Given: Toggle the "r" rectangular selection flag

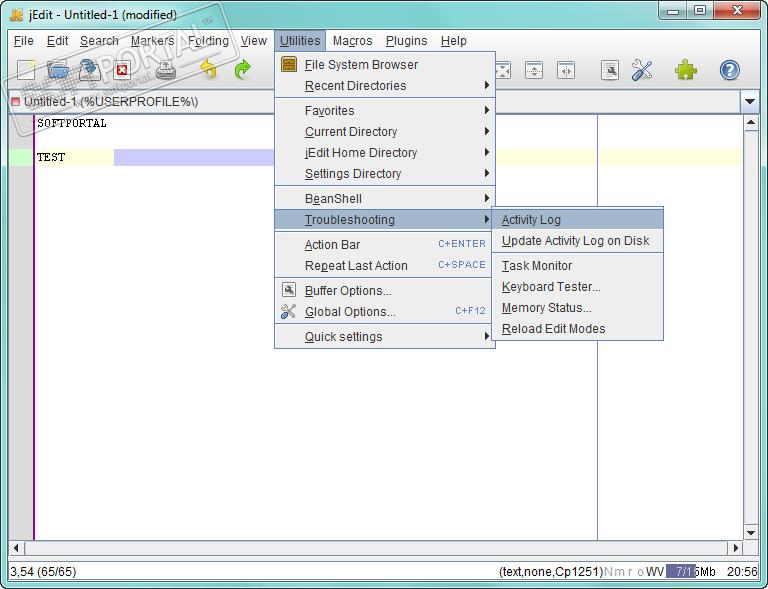Looking at the screenshot, I should pyautogui.click(x=630, y=572).
